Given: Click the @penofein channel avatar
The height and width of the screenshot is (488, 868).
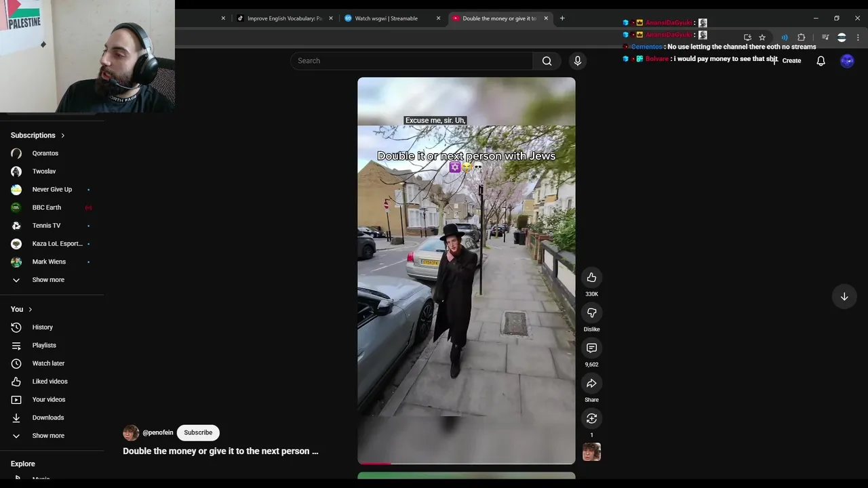Looking at the screenshot, I should click(131, 432).
